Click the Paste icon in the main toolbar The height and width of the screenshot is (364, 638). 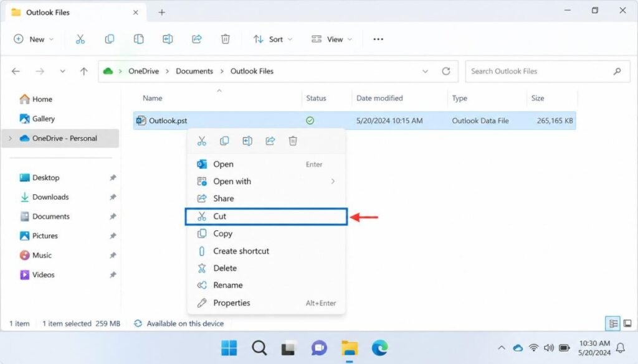[x=139, y=39]
